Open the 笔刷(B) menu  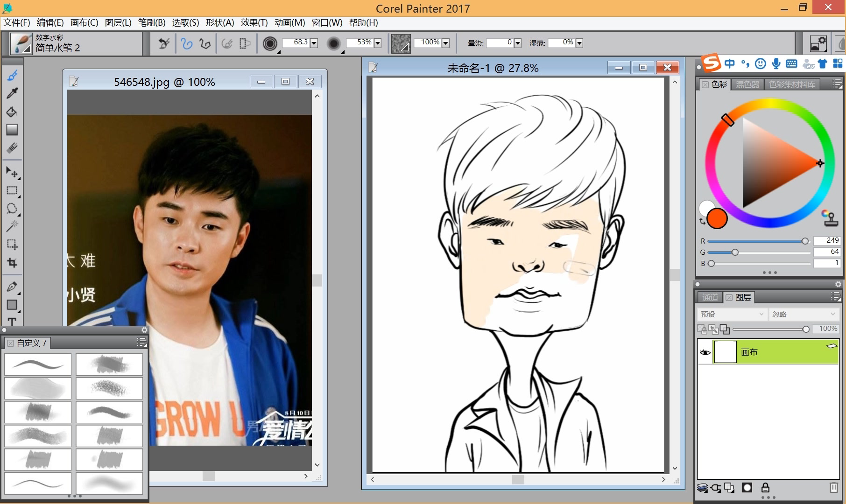tap(152, 22)
